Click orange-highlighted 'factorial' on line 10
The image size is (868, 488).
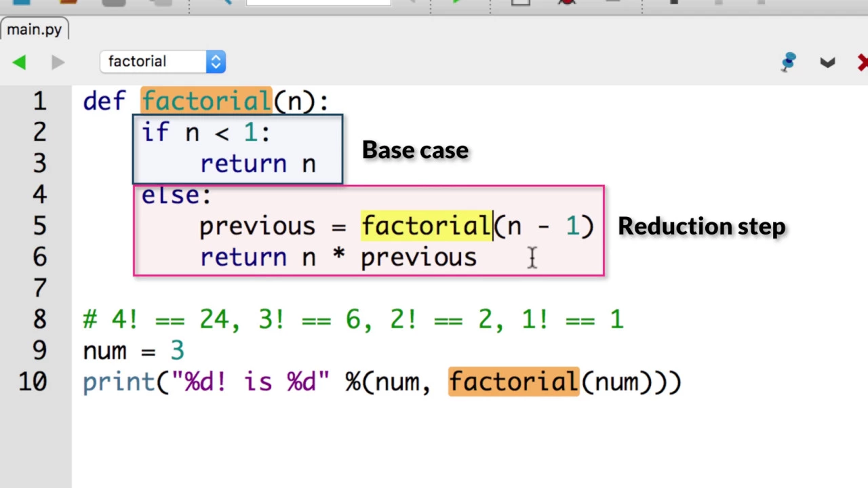click(x=513, y=382)
